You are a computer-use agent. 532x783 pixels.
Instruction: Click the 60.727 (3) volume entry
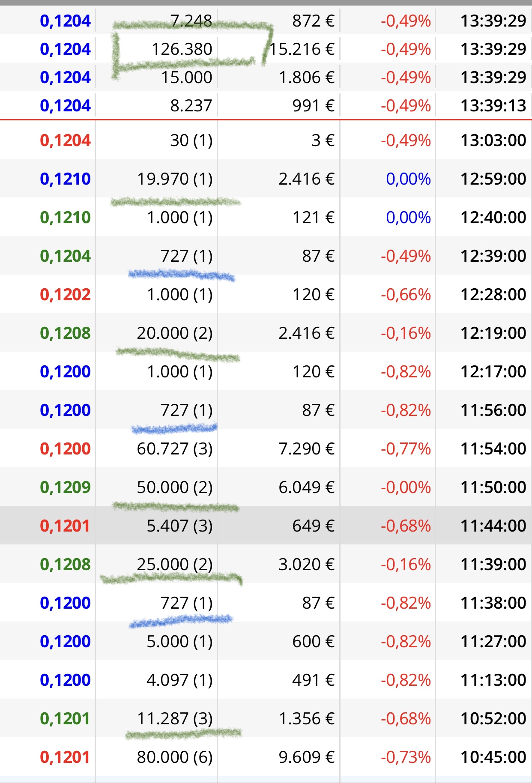click(175, 448)
